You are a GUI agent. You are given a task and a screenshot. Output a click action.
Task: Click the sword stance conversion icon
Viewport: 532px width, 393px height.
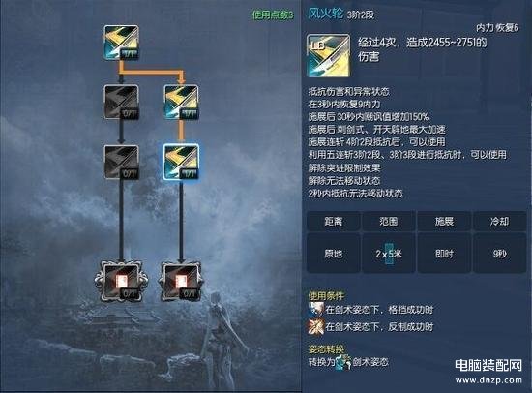click(343, 362)
